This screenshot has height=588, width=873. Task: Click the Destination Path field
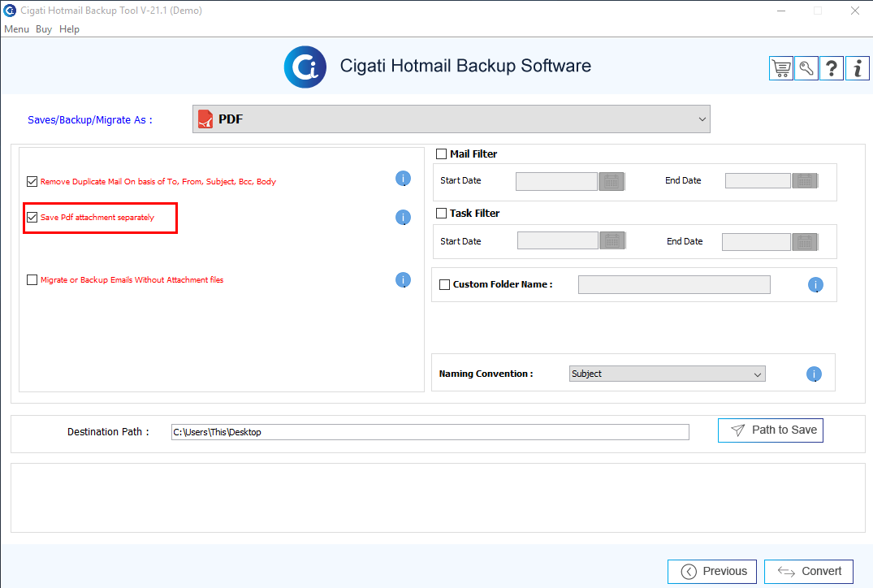(x=430, y=432)
